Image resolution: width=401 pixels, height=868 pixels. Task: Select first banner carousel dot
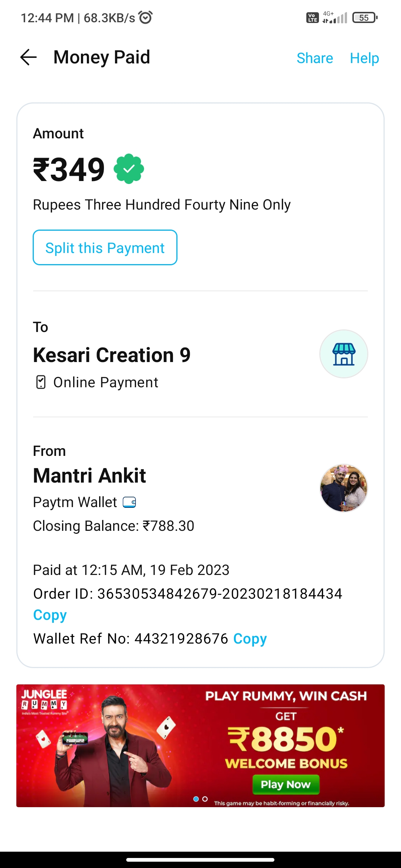tap(196, 799)
